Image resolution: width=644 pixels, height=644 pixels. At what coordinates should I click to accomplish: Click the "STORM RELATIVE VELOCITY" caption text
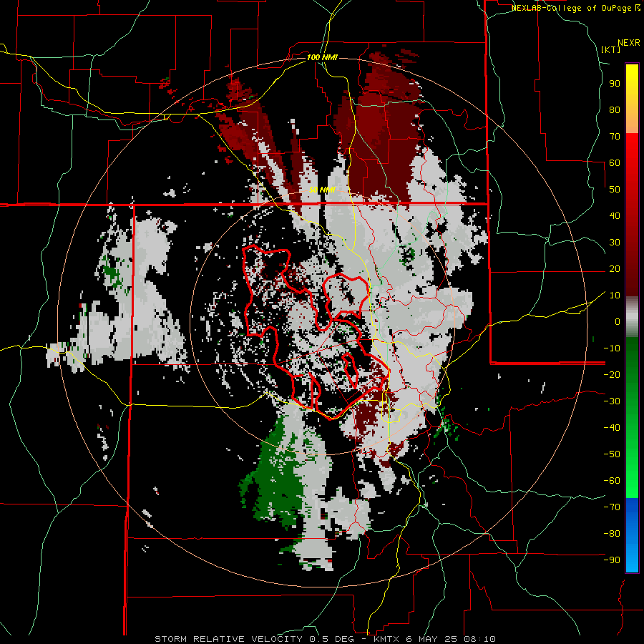click(x=228, y=639)
